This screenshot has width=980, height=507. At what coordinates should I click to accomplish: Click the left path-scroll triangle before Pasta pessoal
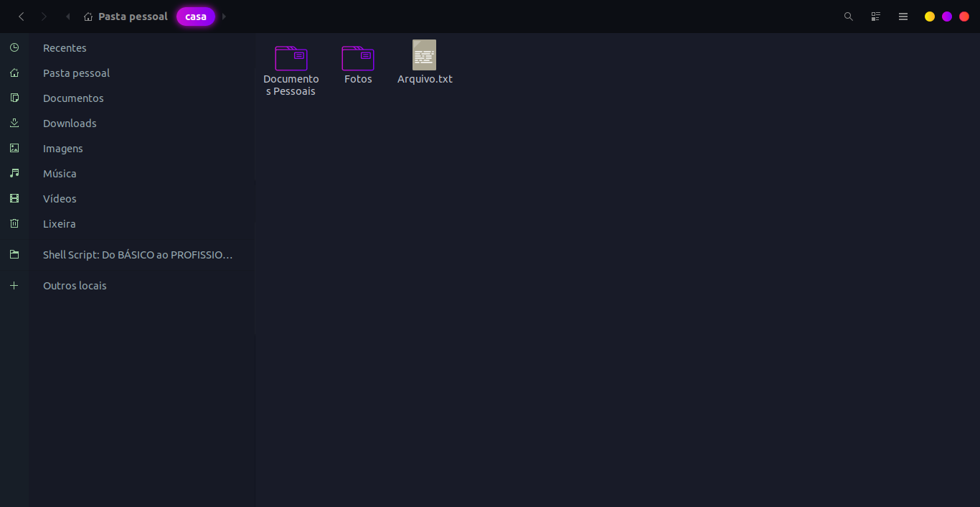[67, 17]
